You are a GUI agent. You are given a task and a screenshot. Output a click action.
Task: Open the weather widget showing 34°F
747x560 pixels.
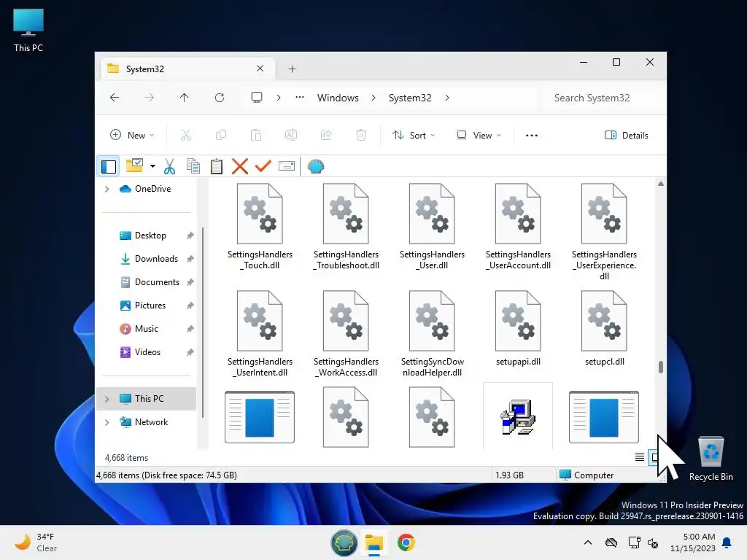[x=35, y=542]
